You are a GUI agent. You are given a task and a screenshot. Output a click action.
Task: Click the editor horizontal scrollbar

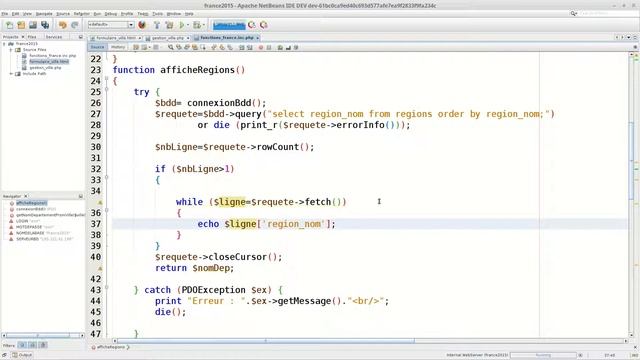click(265, 340)
